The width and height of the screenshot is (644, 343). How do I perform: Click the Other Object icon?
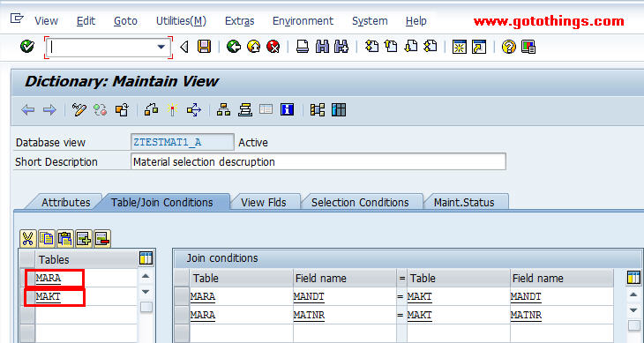(x=122, y=110)
